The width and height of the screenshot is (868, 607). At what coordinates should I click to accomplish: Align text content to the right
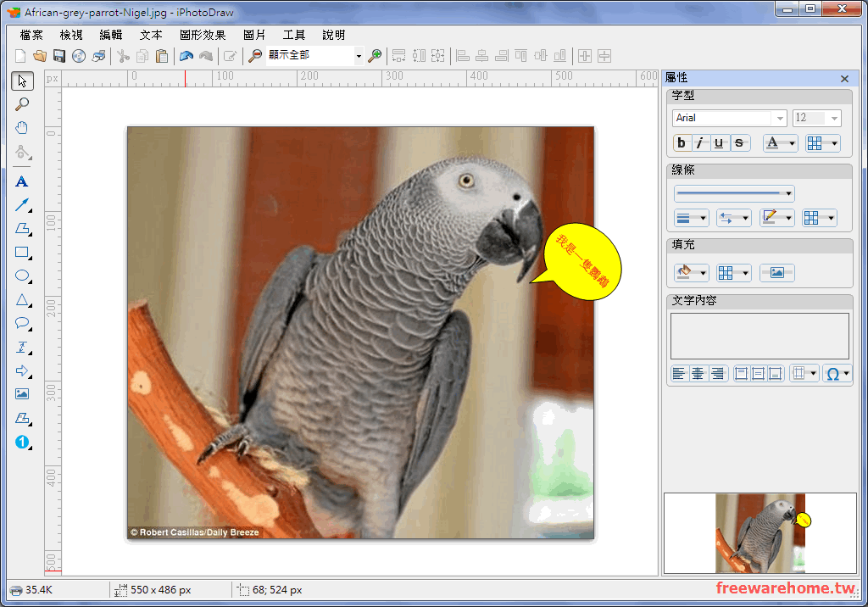pyautogui.click(x=717, y=374)
